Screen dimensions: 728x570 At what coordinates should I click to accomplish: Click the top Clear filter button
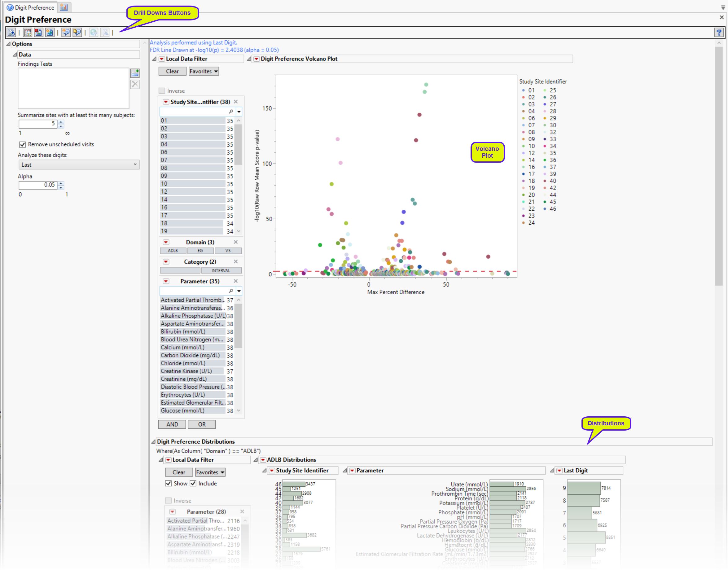(x=172, y=72)
